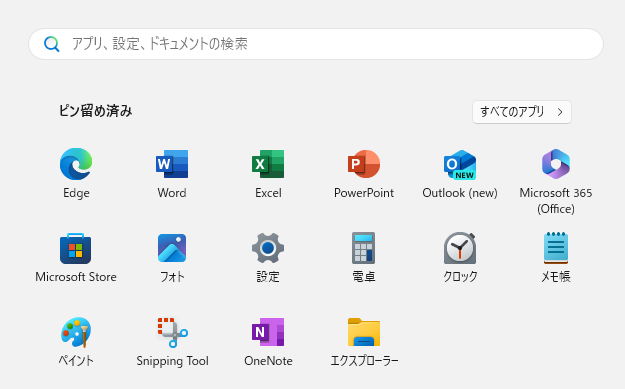Open メモ帳 notepad icon
Image resolution: width=625 pixels, height=389 pixels.
(x=556, y=248)
